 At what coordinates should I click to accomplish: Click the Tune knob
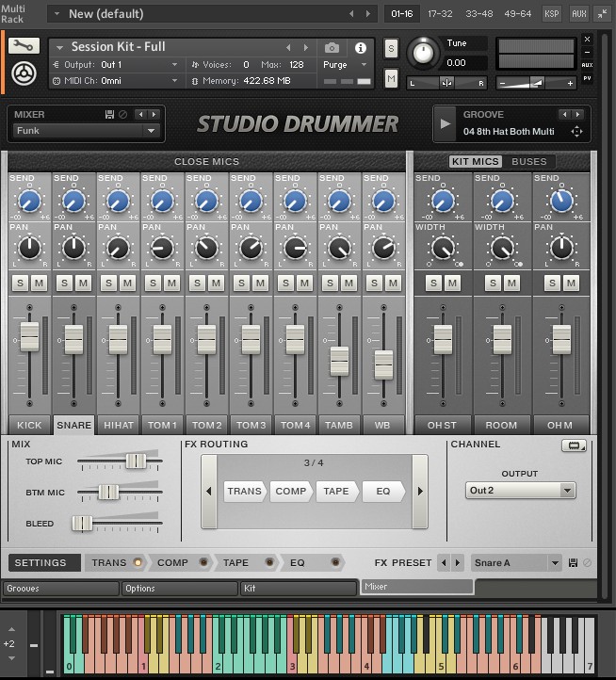[x=423, y=53]
